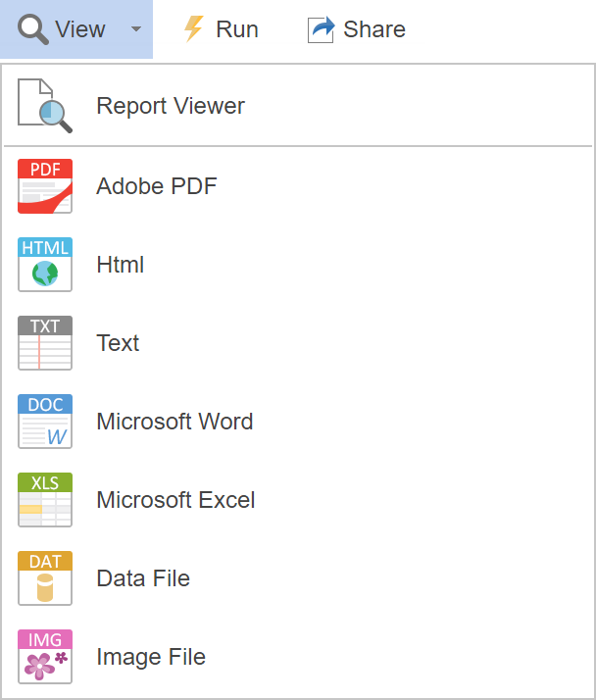Choose Adobe PDF from the menu

pyautogui.click(x=157, y=186)
